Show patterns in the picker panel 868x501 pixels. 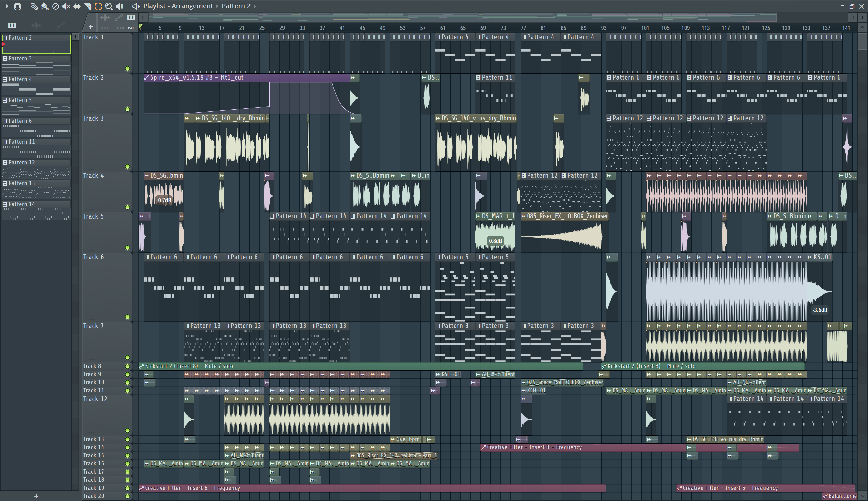click(12, 25)
